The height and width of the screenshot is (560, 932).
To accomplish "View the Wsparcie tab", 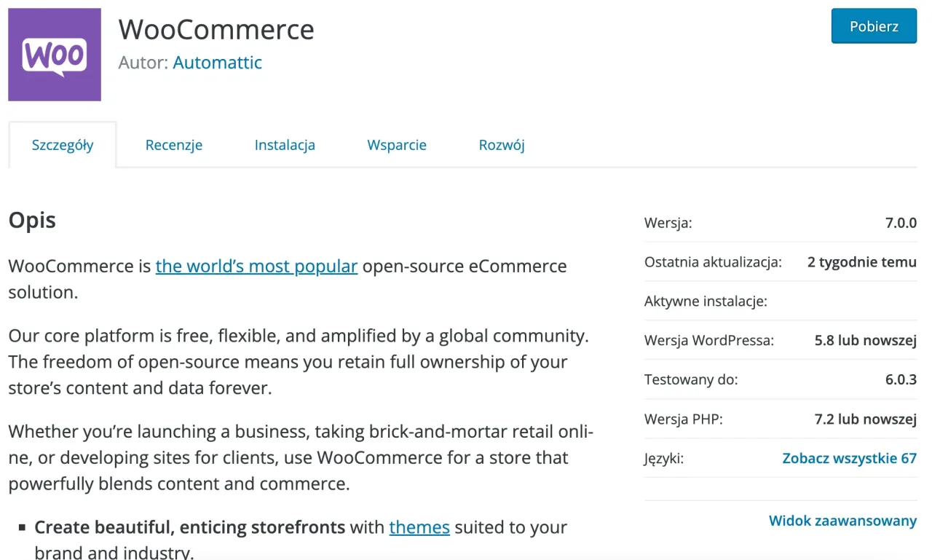I will [x=396, y=145].
